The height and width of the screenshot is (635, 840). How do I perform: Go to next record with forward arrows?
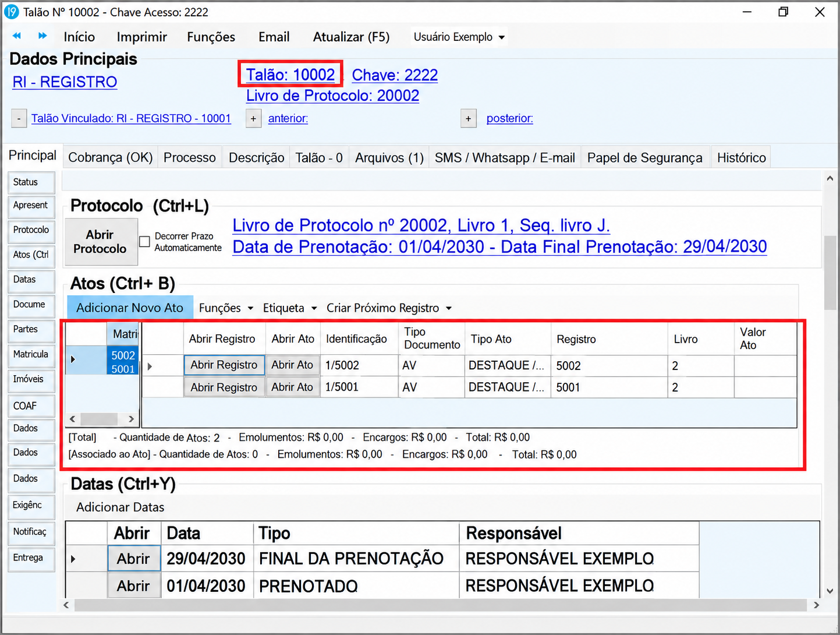pyautogui.click(x=42, y=36)
